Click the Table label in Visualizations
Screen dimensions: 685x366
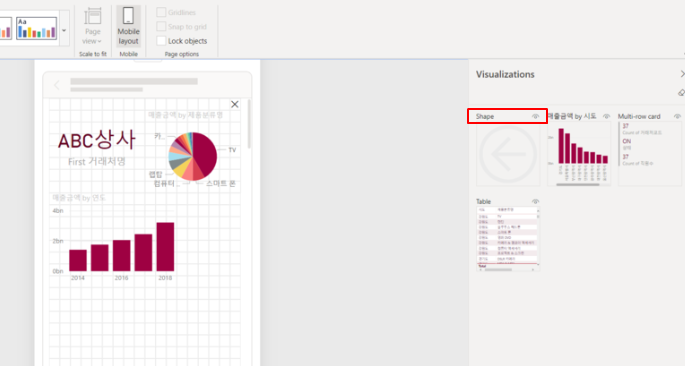tap(483, 201)
